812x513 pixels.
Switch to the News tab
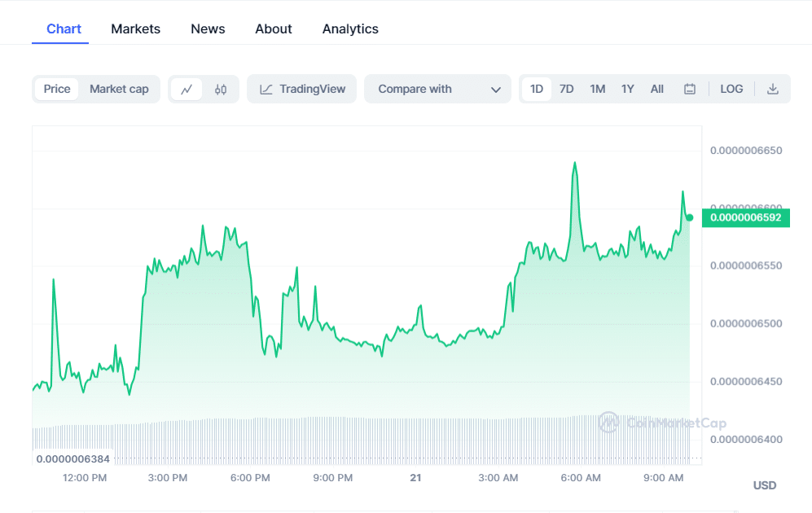[x=208, y=29]
